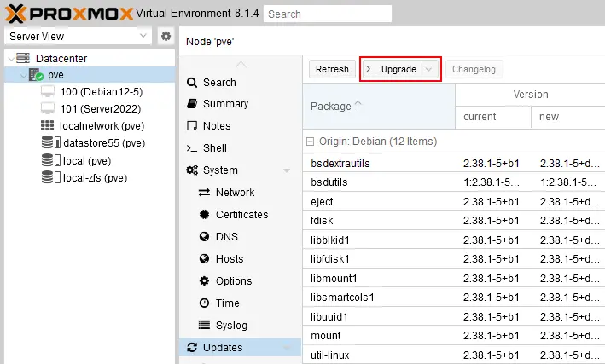Screen dimensions: 605x364
Task: Click the arrows icon beside Network
Action: pyautogui.click(x=204, y=193)
